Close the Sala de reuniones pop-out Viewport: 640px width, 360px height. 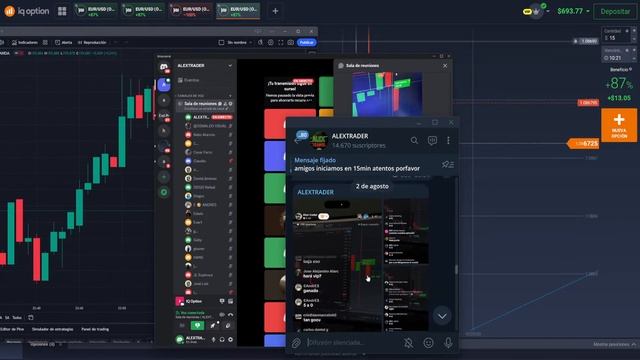(445, 66)
